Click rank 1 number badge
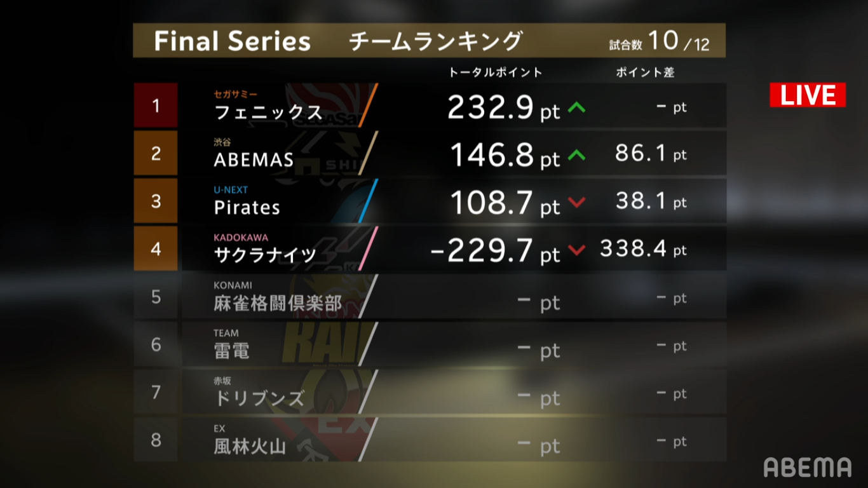This screenshot has height=488, width=868. [x=156, y=105]
